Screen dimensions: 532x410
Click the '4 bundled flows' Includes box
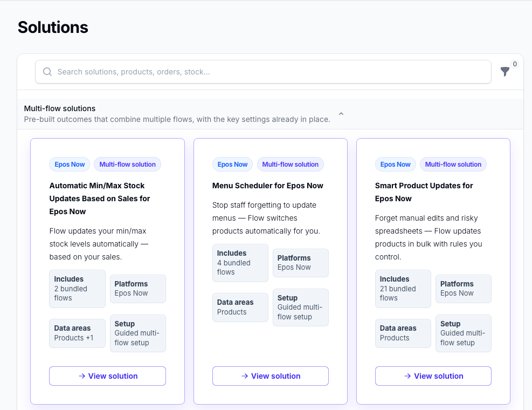pos(240,263)
